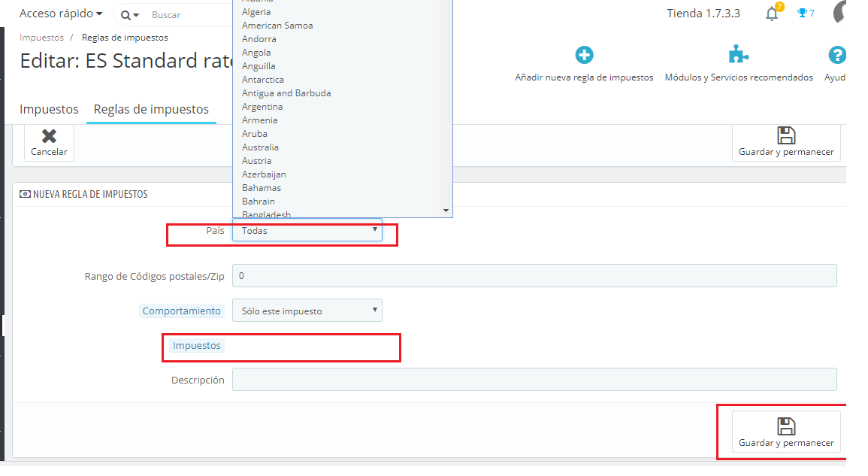Click the Comportamiento help label

pyautogui.click(x=181, y=311)
